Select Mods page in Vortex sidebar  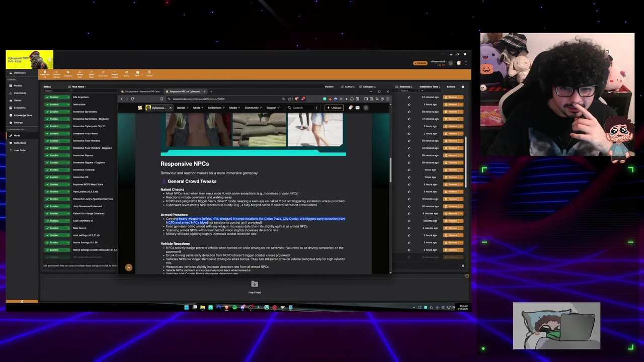pyautogui.click(x=17, y=135)
